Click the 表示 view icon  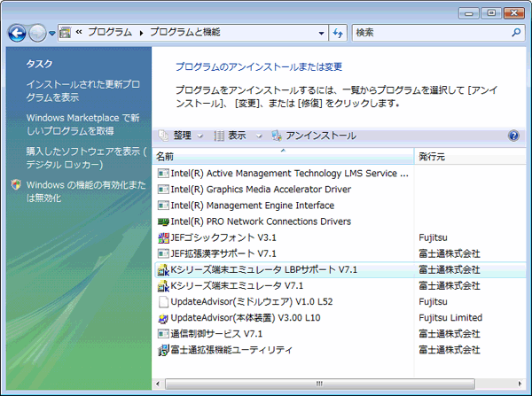coord(219,136)
